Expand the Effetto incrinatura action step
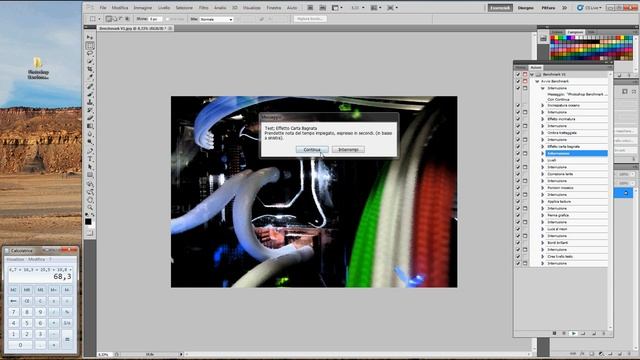 pyautogui.click(x=543, y=119)
